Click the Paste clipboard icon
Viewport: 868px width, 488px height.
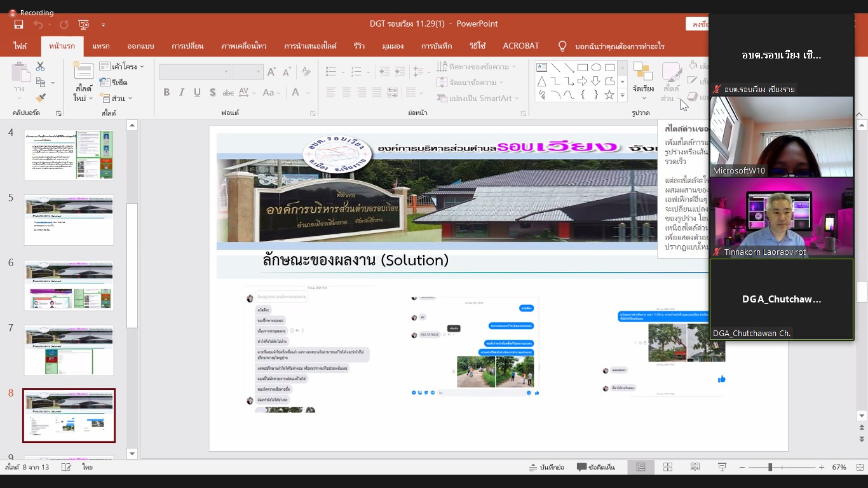point(20,72)
